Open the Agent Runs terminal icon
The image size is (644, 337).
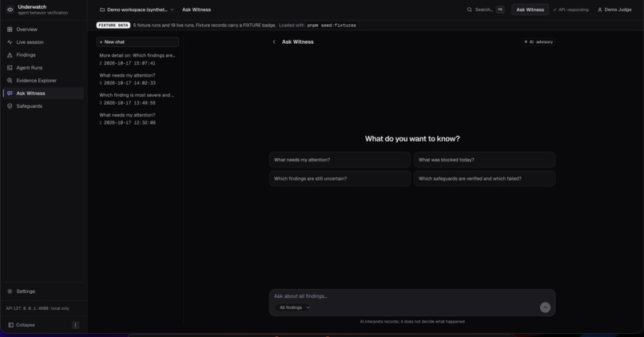tap(10, 68)
